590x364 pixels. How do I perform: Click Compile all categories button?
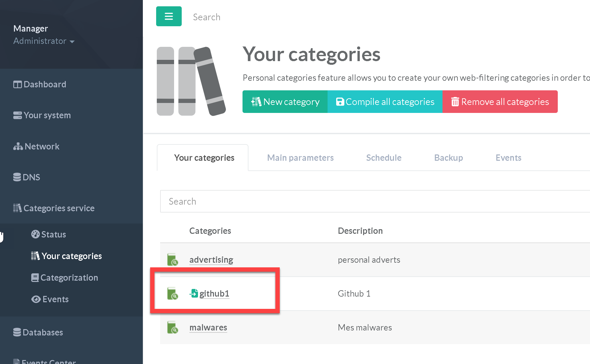pyautogui.click(x=385, y=102)
